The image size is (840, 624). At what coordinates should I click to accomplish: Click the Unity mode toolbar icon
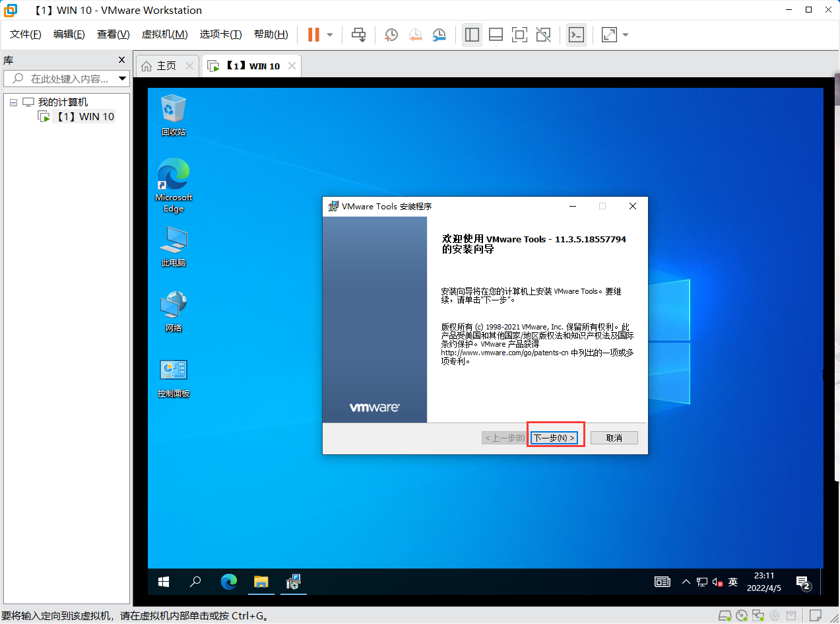click(544, 34)
